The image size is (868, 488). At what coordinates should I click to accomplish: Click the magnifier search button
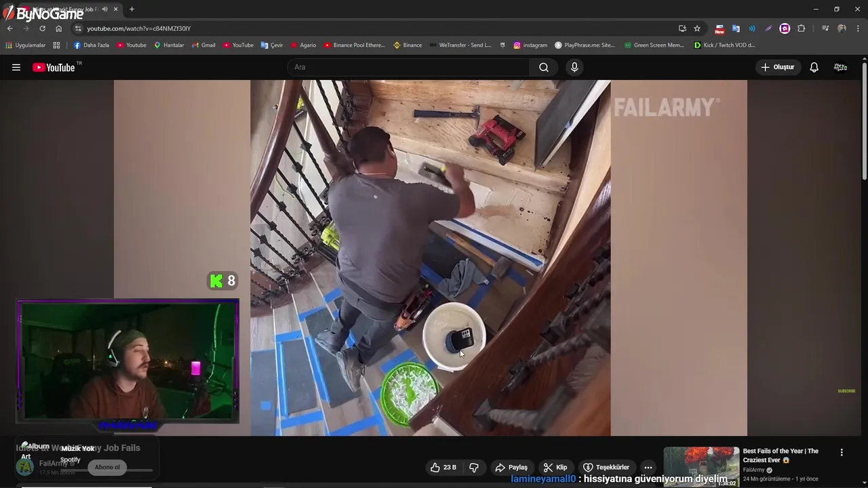pyautogui.click(x=544, y=67)
